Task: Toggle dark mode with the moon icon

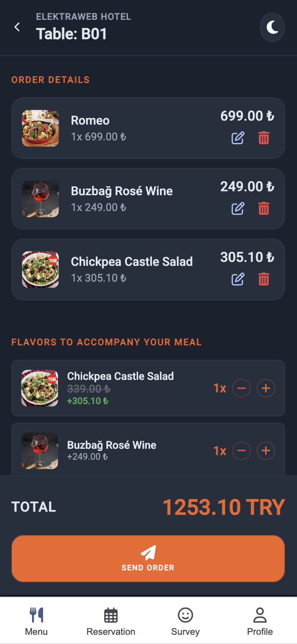Action: coord(272,27)
